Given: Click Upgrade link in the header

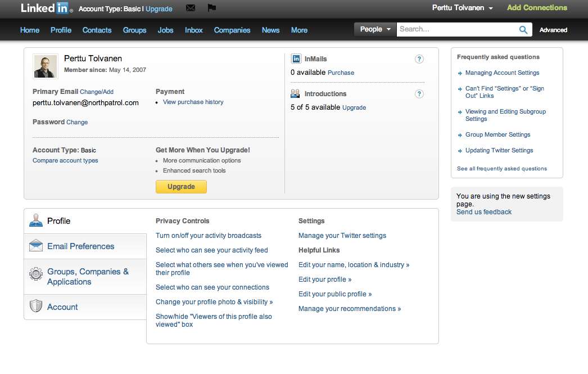Looking at the screenshot, I should [x=159, y=8].
